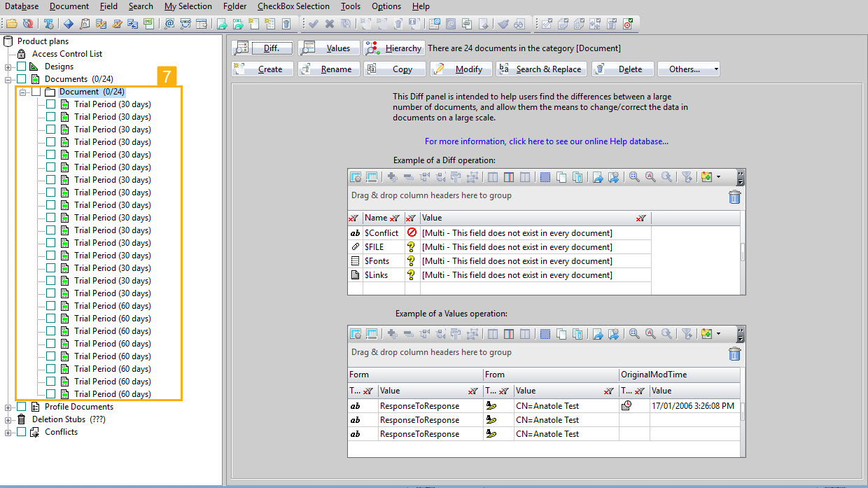
Task: Expand the Conflicts tree node
Action: pos(8,432)
